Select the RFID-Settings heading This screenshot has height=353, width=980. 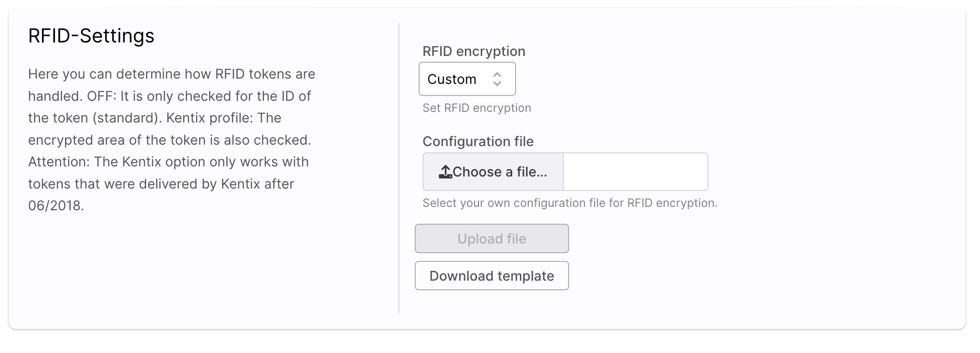pos(92,35)
